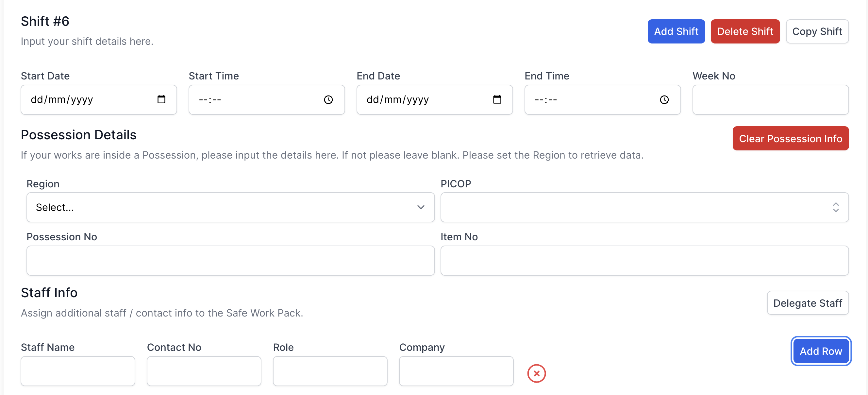Screen dimensions: 868x395
Task: Click the Contact No text box
Action: pyautogui.click(x=204, y=371)
